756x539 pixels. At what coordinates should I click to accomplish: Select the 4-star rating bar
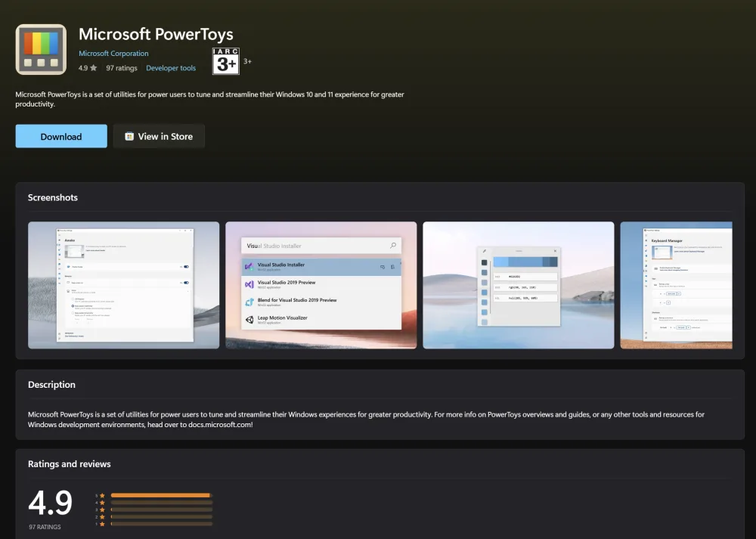[x=162, y=503]
